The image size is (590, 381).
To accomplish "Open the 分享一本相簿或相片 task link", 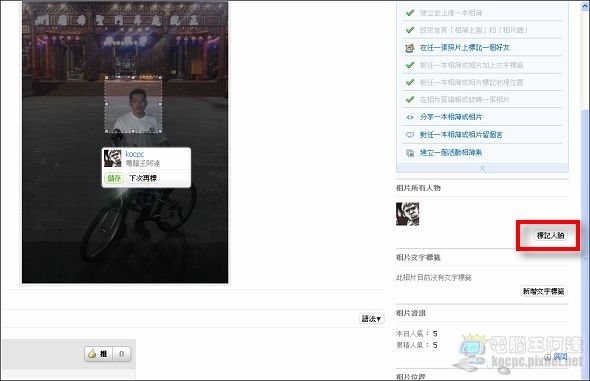I will tap(451, 117).
